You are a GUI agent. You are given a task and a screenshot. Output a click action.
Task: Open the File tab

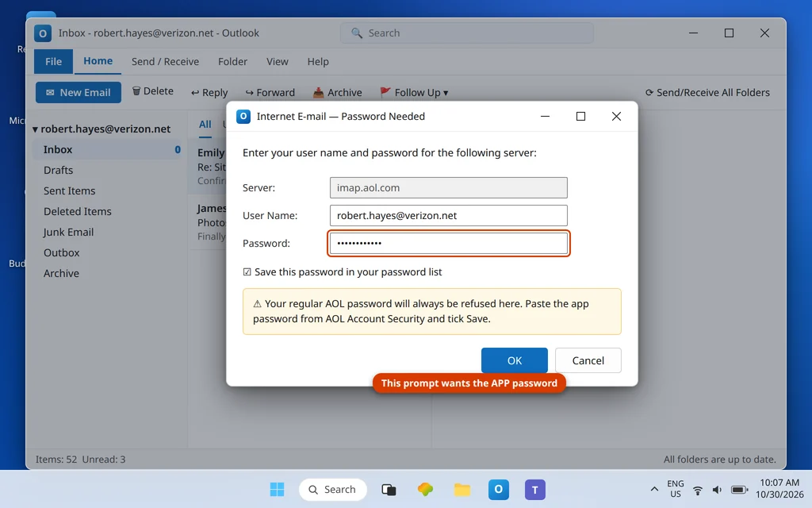coord(53,62)
